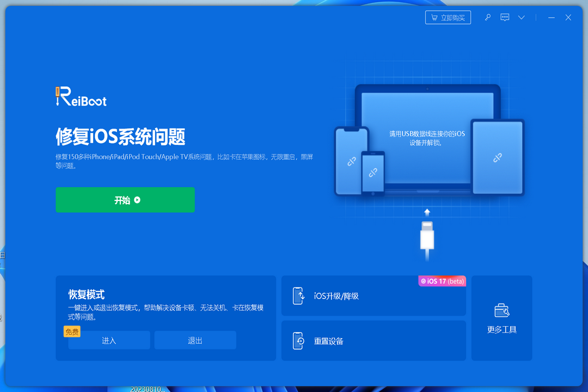Image resolution: width=588 pixels, height=392 pixels.
Task: Click the iOS升级/降级 phone arrow icon
Action: click(x=299, y=296)
